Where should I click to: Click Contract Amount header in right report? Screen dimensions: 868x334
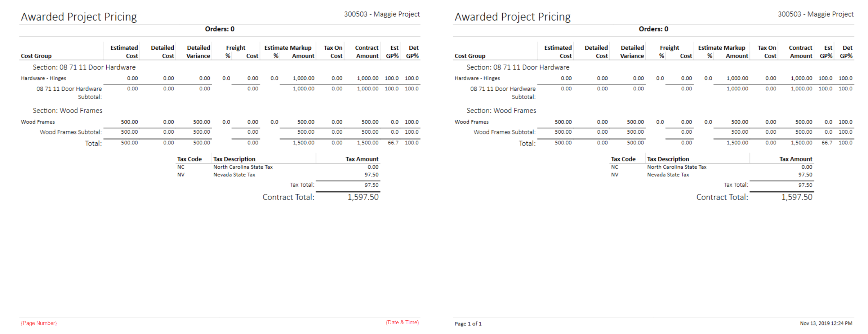pos(801,52)
